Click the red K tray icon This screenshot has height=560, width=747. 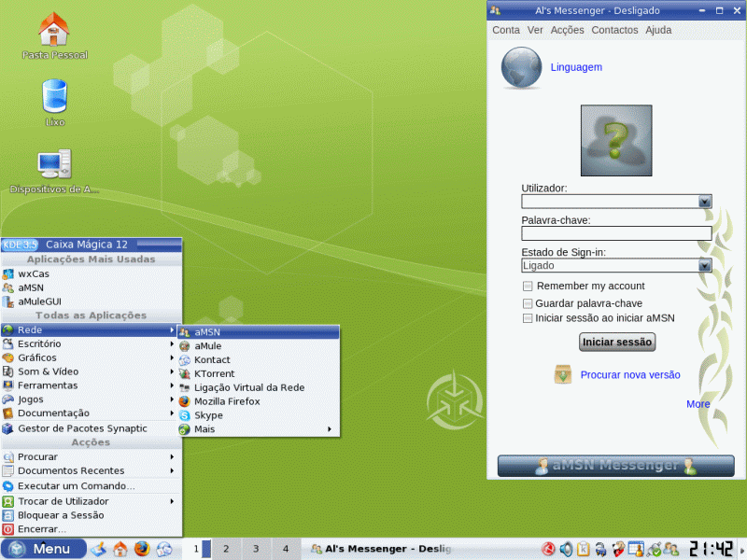(548, 549)
